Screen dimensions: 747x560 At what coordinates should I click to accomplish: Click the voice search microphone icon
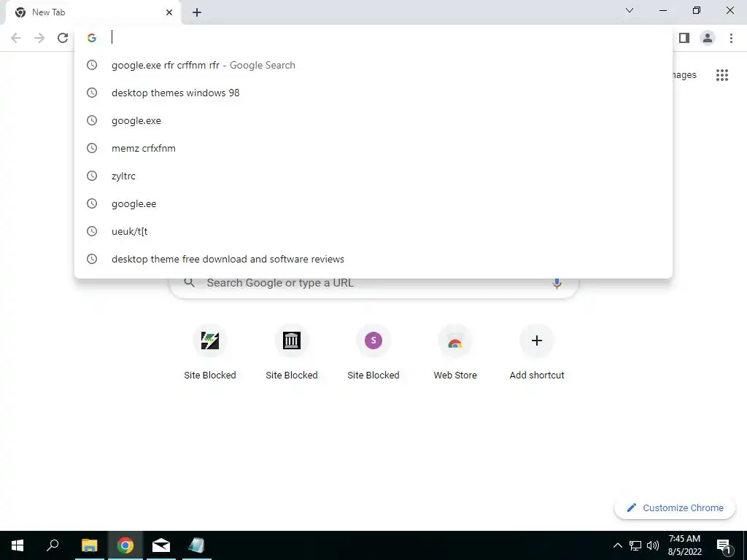point(557,284)
